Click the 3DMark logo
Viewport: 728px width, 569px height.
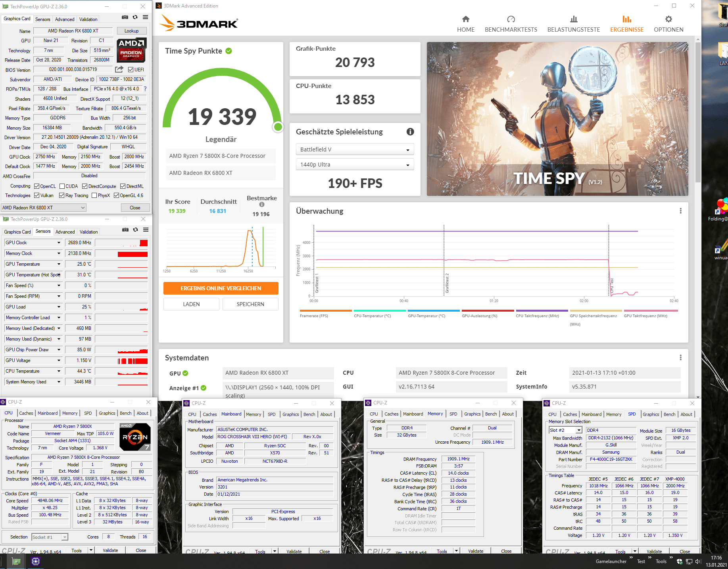198,23
